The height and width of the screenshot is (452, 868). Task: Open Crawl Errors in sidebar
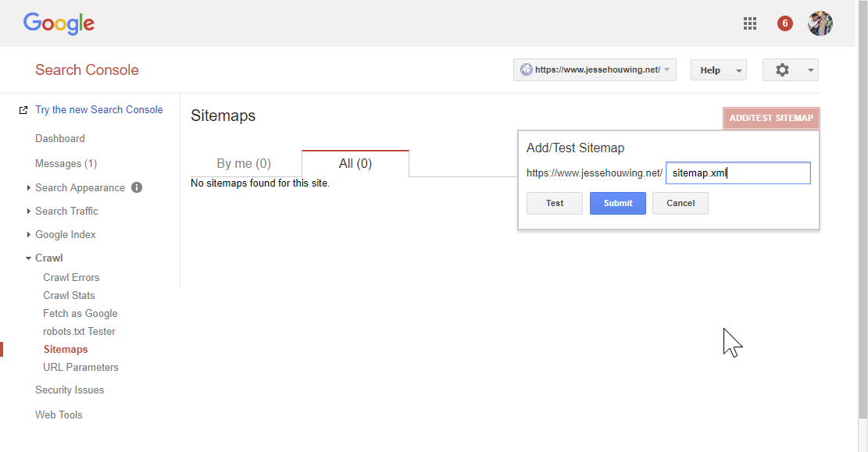click(x=71, y=278)
